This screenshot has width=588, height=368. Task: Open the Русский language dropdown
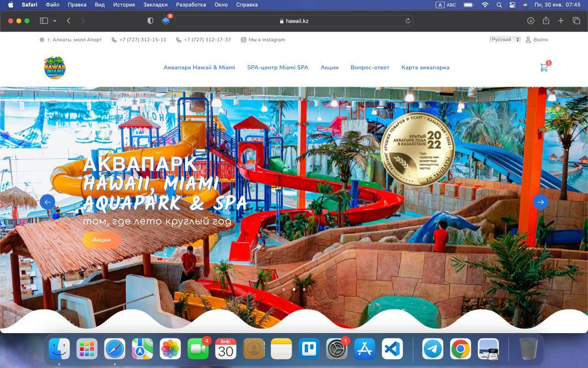point(505,40)
